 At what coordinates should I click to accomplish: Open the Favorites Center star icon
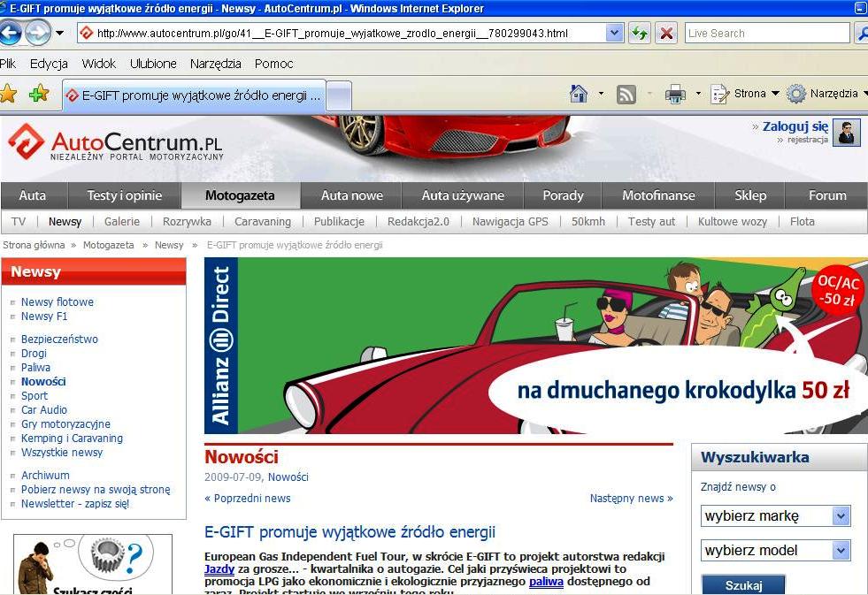coord(9,94)
